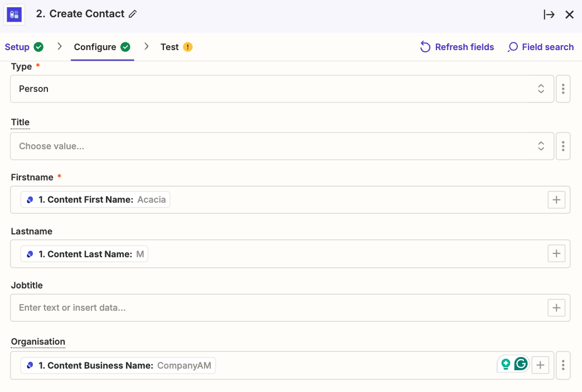Click the Test warning indicator icon

click(188, 47)
